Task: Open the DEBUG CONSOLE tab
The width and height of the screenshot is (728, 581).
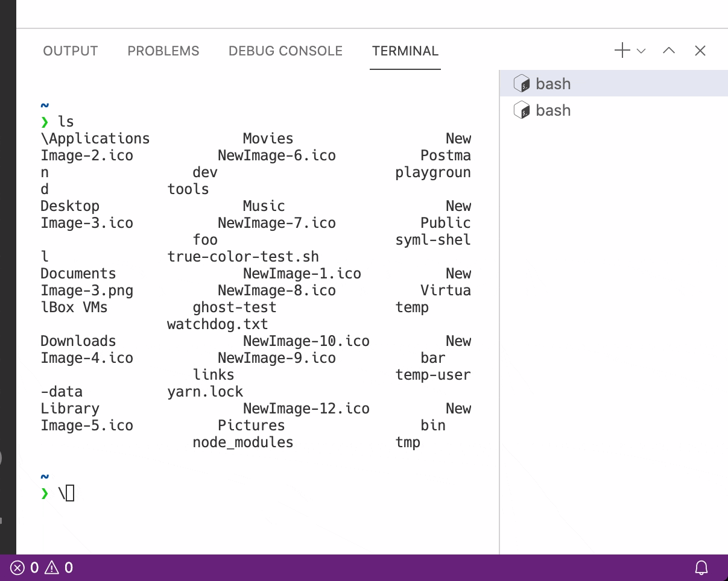Action: point(285,51)
